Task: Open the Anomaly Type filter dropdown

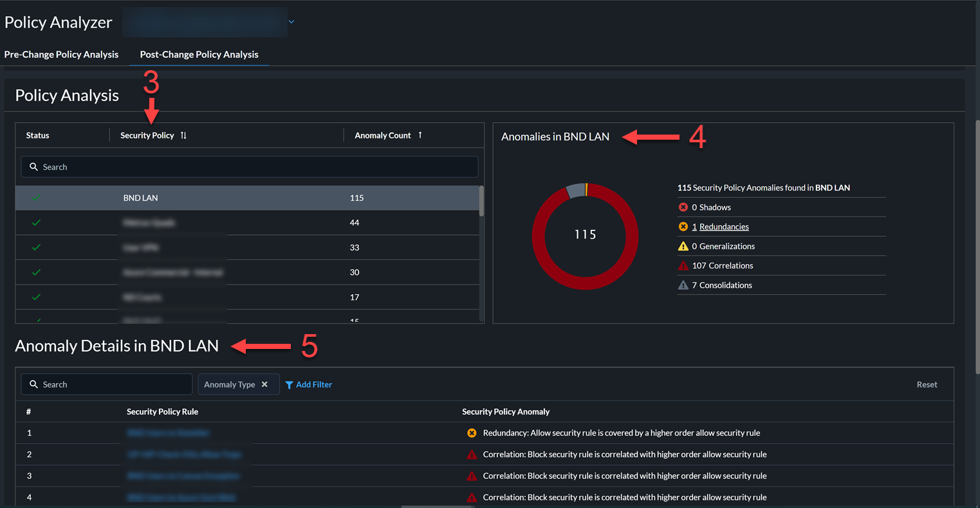Action: (230, 384)
